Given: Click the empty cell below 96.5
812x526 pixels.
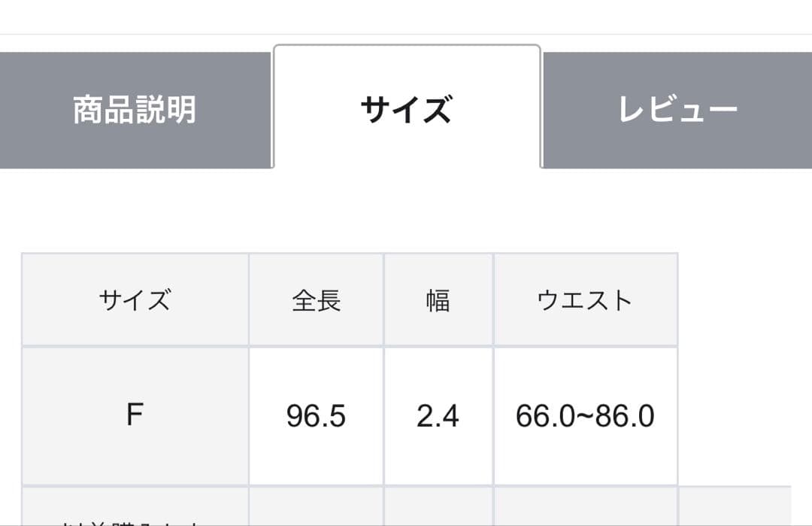Looking at the screenshot, I should pyautogui.click(x=316, y=506).
